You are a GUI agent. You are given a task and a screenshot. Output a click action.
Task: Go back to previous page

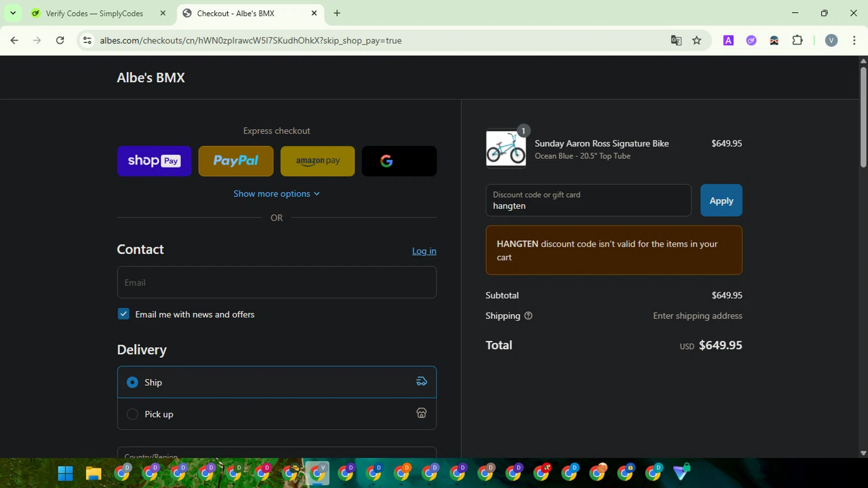click(14, 41)
